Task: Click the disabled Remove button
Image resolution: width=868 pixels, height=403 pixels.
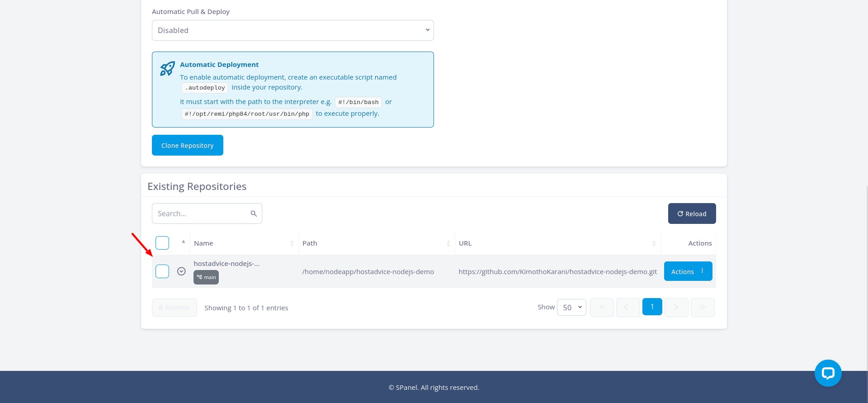Action: coord(175,308)
